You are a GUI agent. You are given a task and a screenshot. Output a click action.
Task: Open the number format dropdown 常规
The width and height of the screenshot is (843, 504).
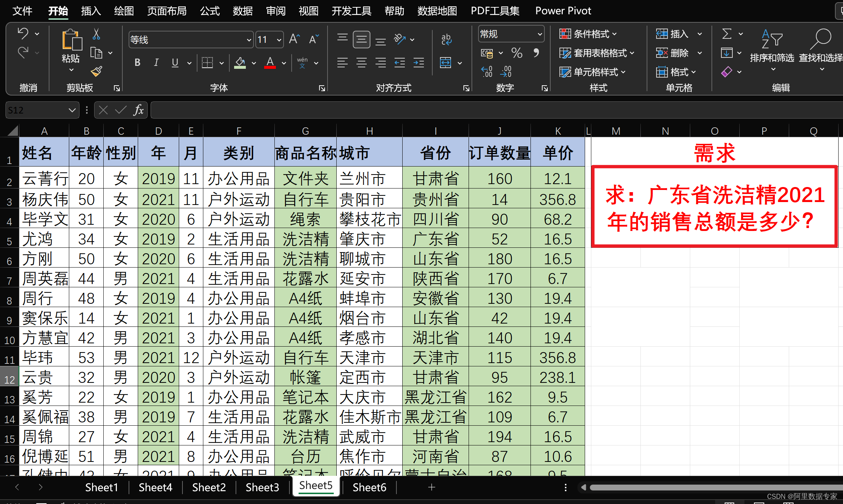click(x=540, y=34)
